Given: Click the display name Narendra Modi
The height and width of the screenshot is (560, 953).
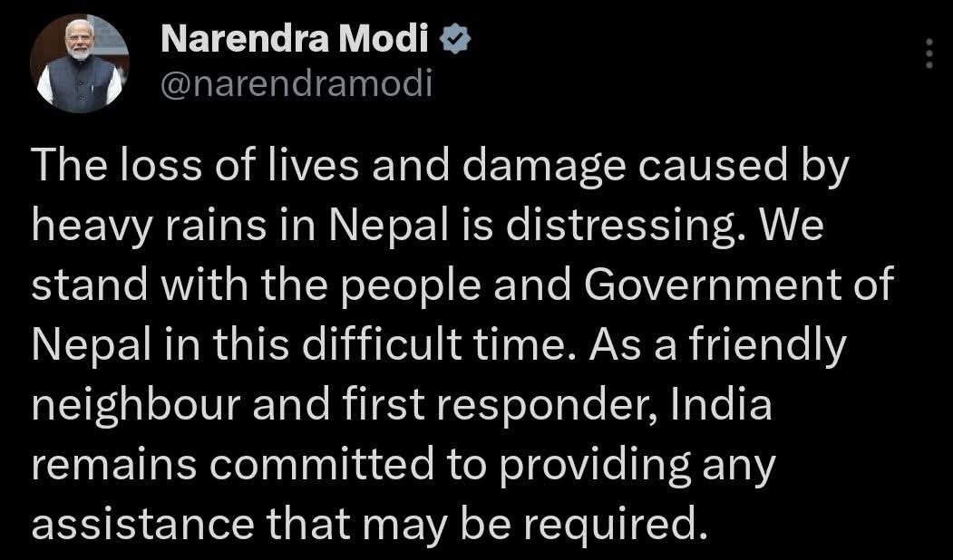Looking at the screenshot, I should (297, 39).
